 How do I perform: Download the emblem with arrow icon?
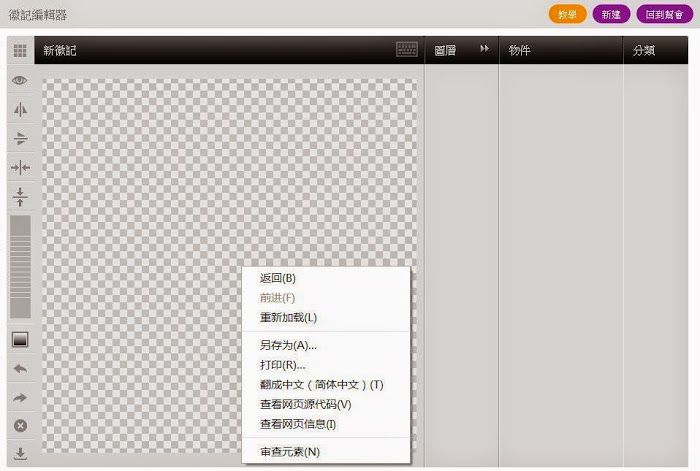pyautogui.click(x=20, y=454)
